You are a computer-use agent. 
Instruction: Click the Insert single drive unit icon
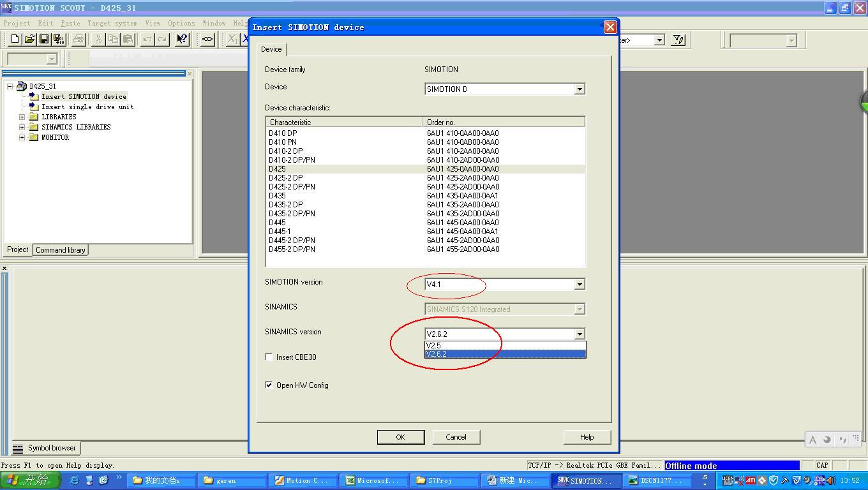[34, 107]
